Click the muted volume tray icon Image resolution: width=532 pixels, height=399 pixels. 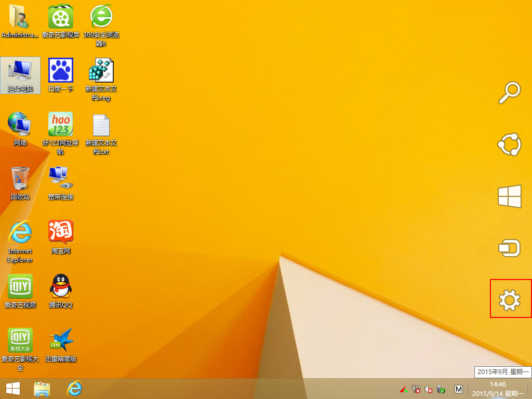[429, 389]
